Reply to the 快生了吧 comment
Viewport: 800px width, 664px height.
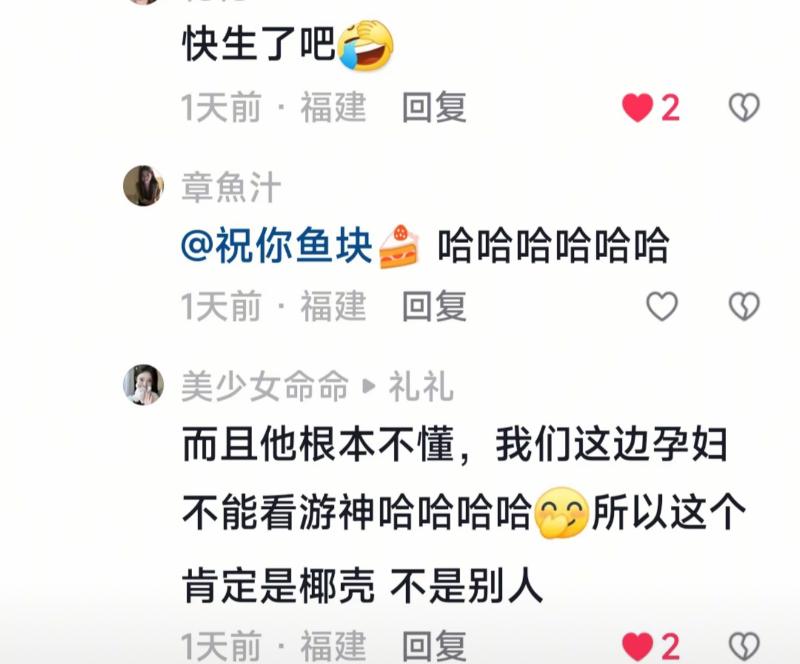[x=434, y=108]
